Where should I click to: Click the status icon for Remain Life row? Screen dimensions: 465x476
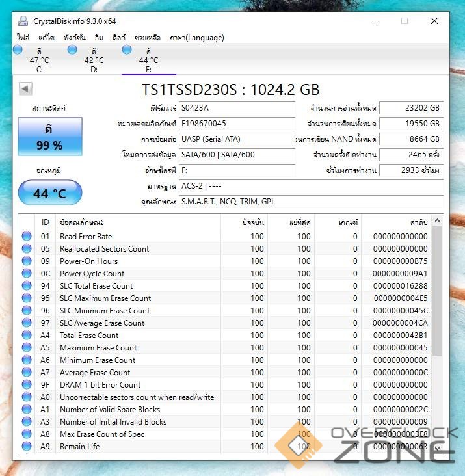27,446
